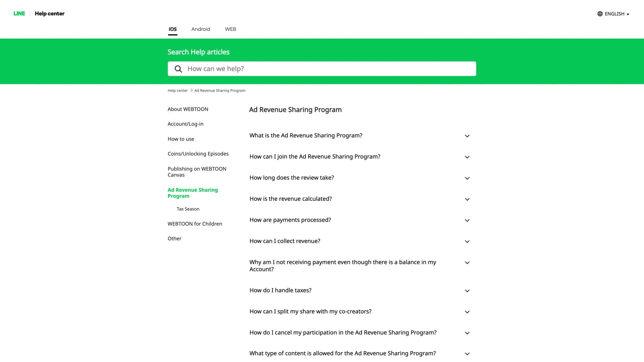Expand 'How do I handle taxes?'
Image resolution: width=644 pixels, height=362 pixels.
tap(280, 290)
